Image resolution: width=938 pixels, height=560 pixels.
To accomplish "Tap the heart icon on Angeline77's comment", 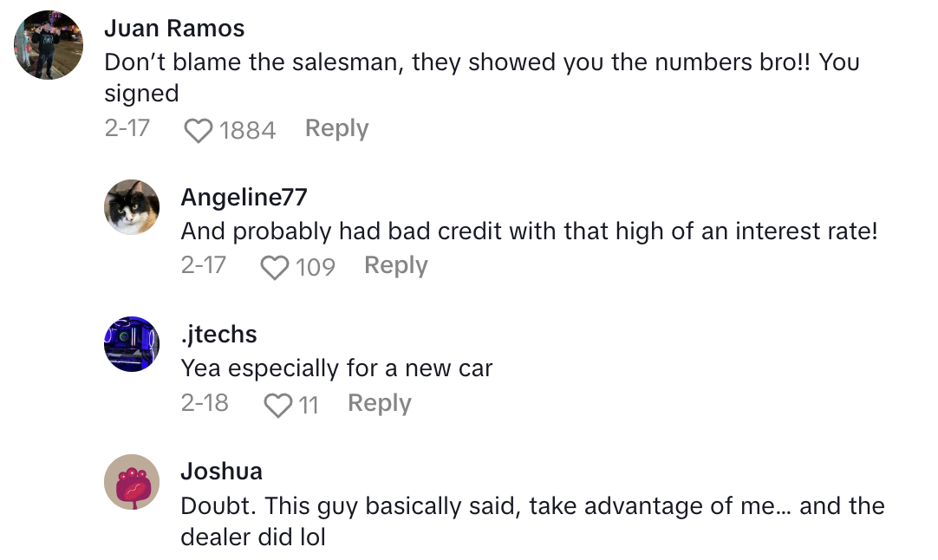I will [274, 266].
